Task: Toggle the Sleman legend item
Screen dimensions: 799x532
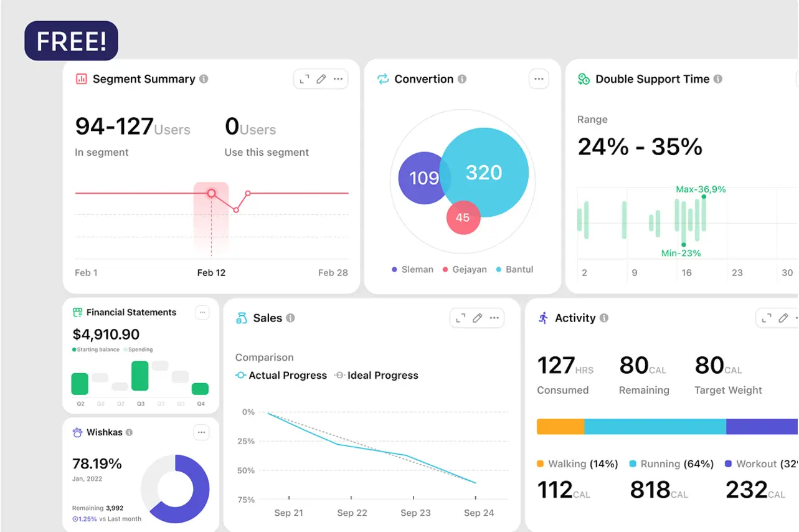Action: pos(412,270)
